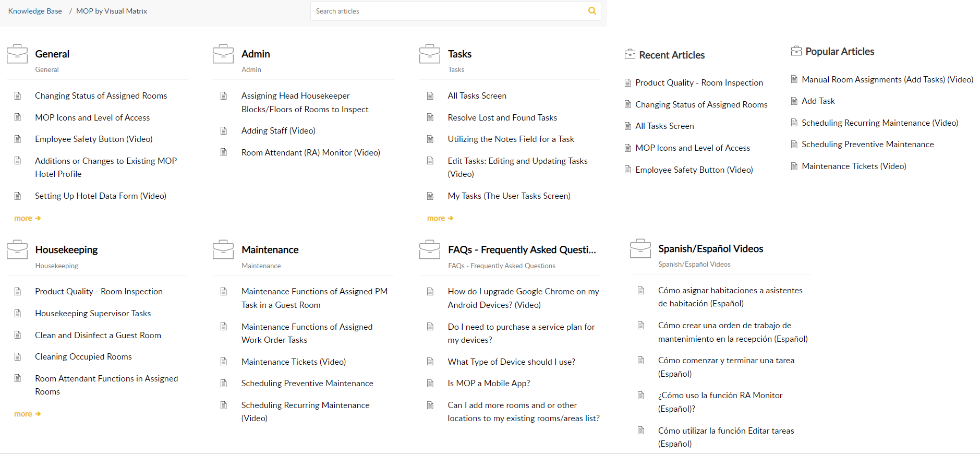Click the Tasks category briefcase icon
The width and height of the screenshot is (980, 454).
click(x=430, y=54)
